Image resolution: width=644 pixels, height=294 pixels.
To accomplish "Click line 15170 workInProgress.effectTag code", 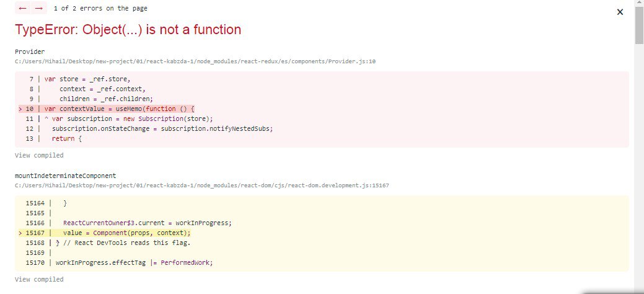I will pos(134,262).
